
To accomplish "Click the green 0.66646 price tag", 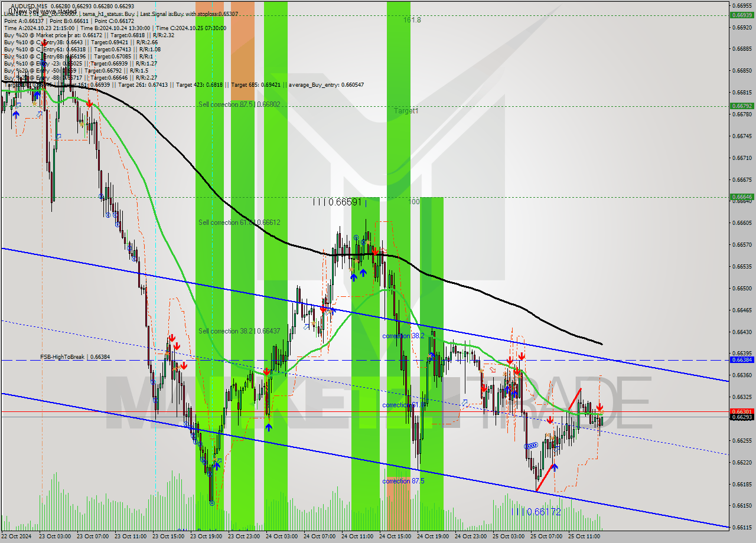I will (742, 197).
